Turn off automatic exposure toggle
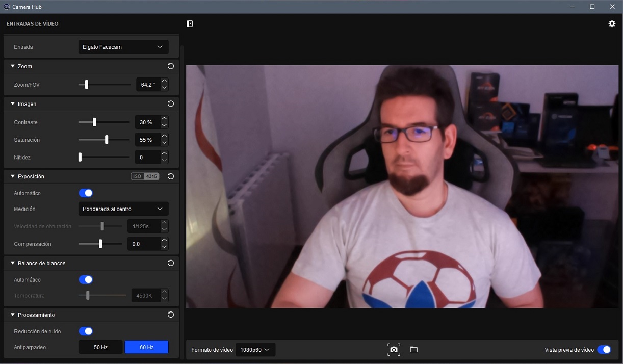 [86, 193]
